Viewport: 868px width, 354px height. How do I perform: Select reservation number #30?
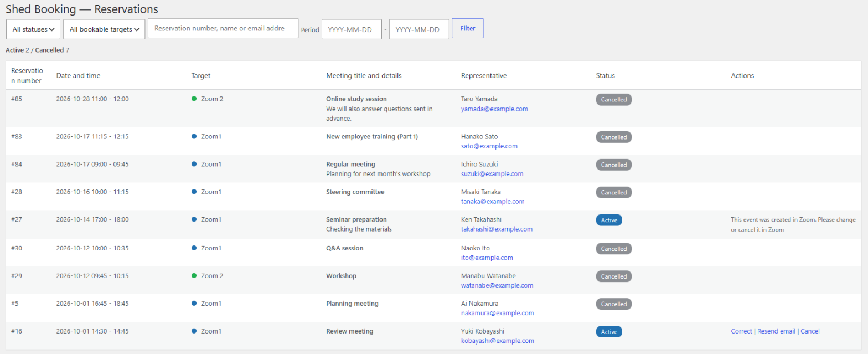[x=17, y=248]
